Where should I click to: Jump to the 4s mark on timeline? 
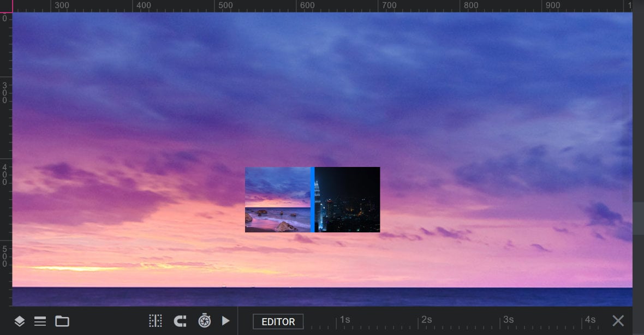(x=590, y=319)
